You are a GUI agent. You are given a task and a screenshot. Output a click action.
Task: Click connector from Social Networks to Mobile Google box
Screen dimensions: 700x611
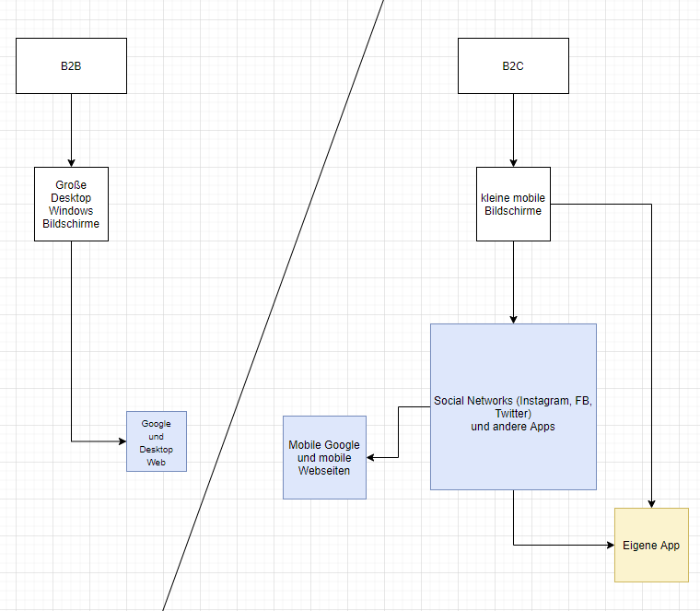click(398, 433)
